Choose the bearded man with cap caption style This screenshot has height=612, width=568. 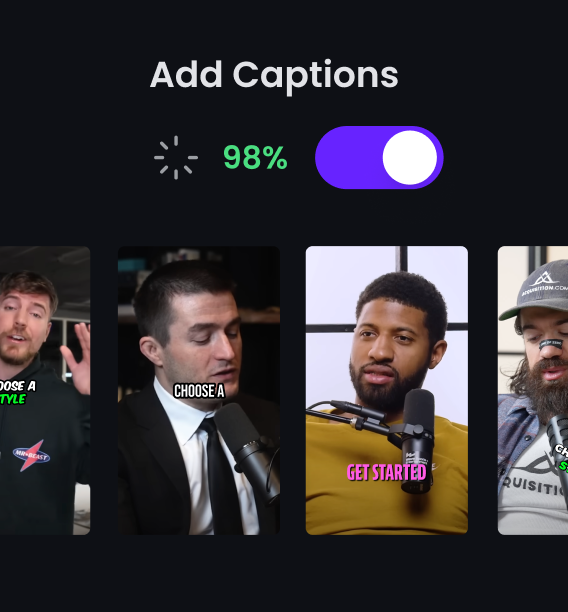[533, 390]
